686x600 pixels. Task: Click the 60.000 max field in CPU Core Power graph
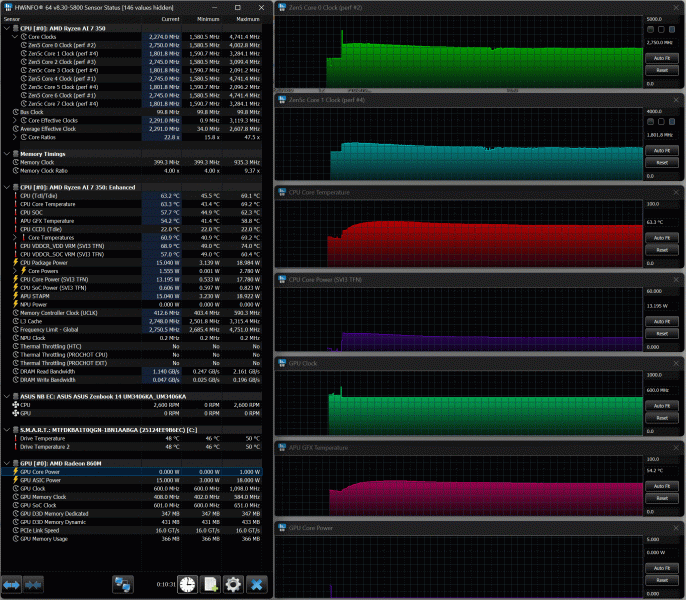[661, 291]
